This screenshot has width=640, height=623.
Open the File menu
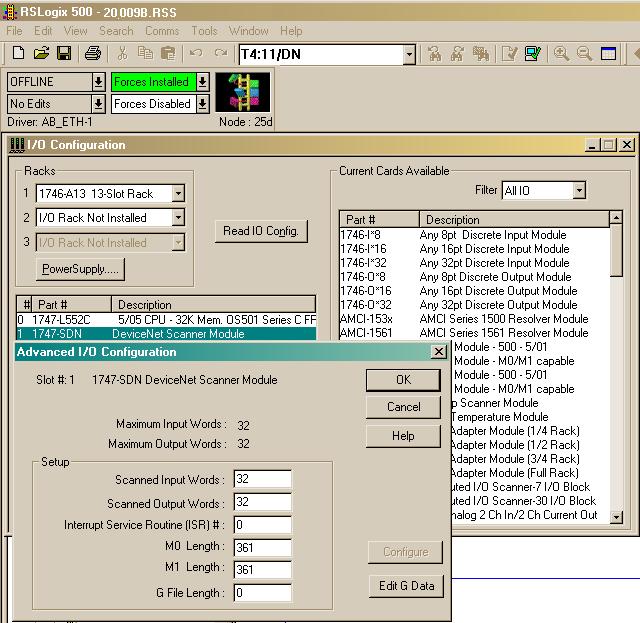(x=14, y=31)
